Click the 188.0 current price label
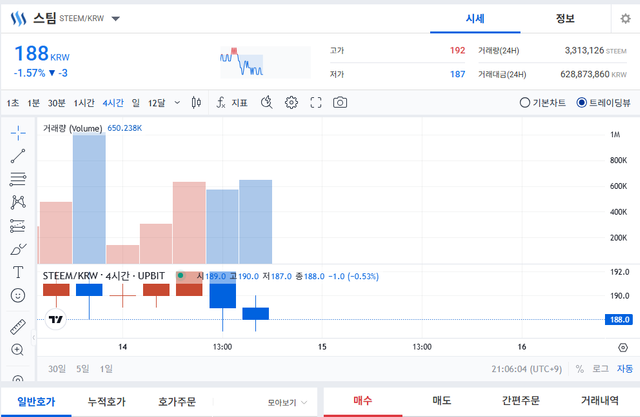The height and width of the screenshot is (417, 640). 619,319
